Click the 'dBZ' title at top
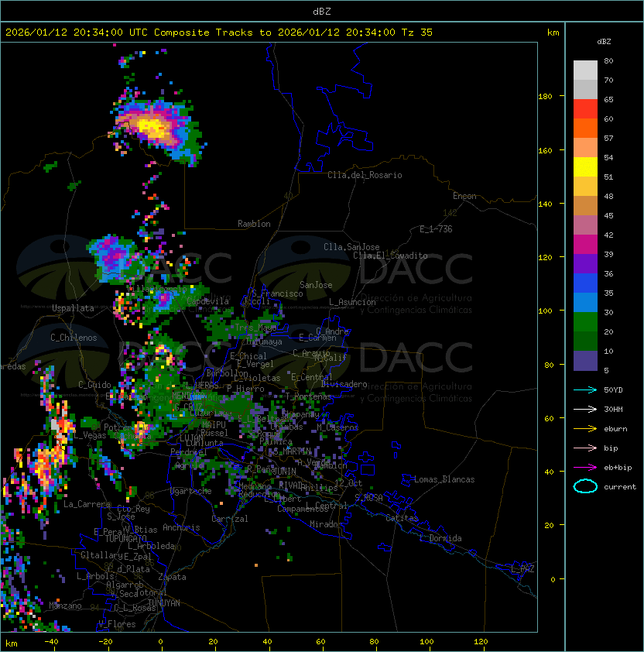The width and height of the screenshot is (644, 652). [x=322, y=11]
